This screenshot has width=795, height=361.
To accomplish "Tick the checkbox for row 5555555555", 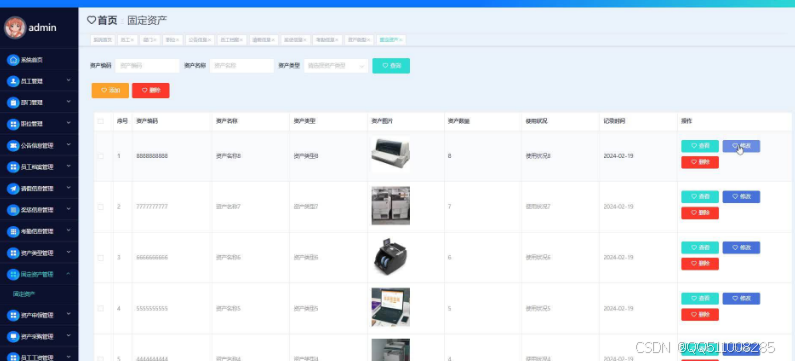I will (100, 308).
